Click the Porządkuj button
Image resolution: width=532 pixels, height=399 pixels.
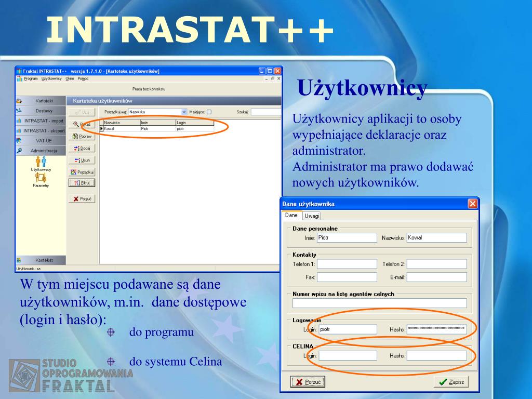(82, 172)
